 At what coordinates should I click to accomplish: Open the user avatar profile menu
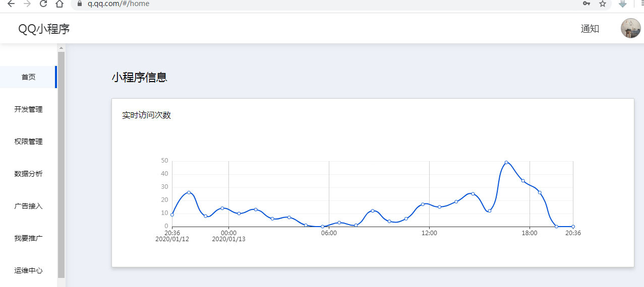tap(630, 29)
